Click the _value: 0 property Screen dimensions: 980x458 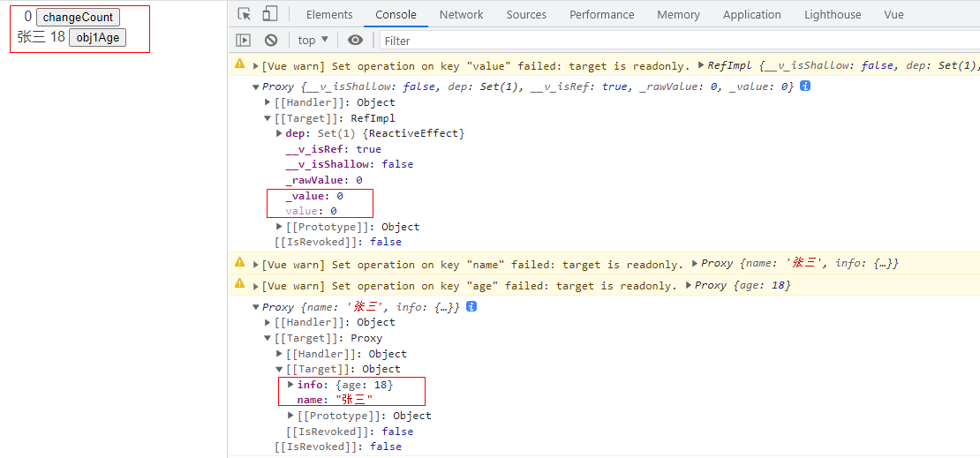click(314, 196)
